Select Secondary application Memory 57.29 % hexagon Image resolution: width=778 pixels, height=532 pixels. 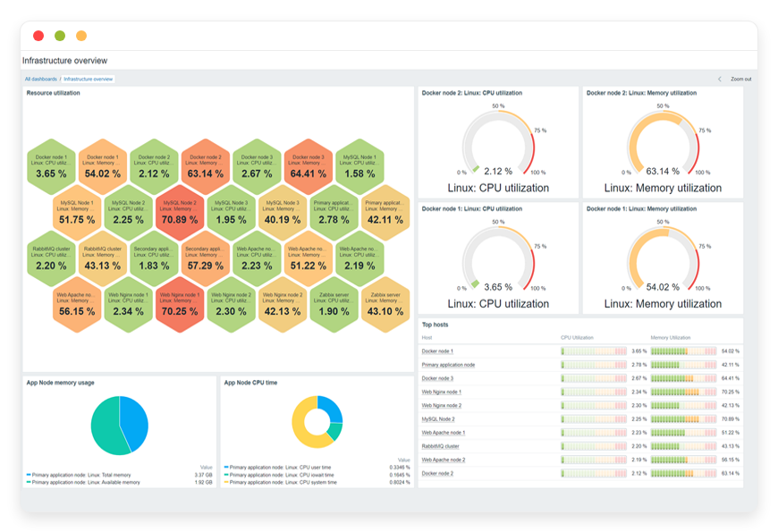pyautogui.click(x=206, y=258)
